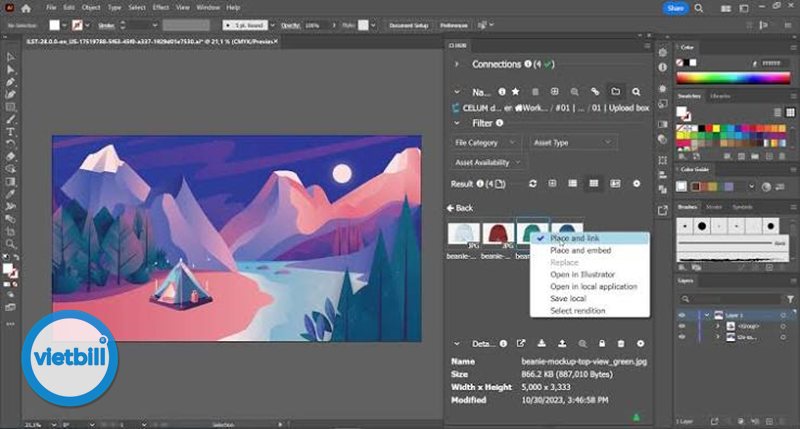Screen dimensions: 800x429
Task: Click the star favorites icon in navigation row
Action: [x=516, y=92]
